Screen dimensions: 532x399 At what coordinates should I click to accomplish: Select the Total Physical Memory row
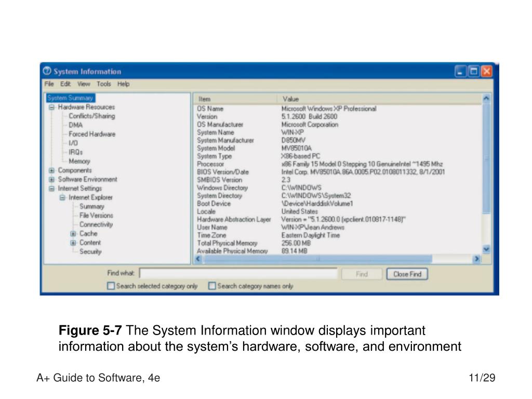[338, 243]
